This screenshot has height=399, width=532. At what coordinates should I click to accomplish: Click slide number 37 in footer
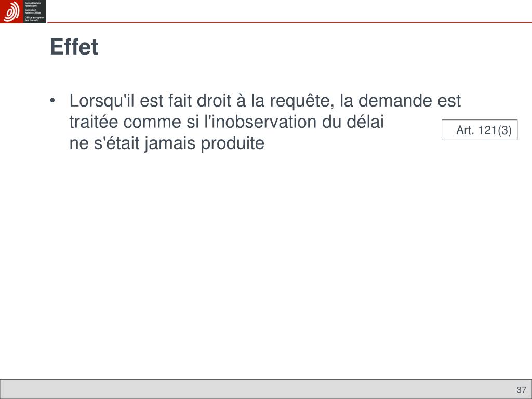(x=522, y=390)
